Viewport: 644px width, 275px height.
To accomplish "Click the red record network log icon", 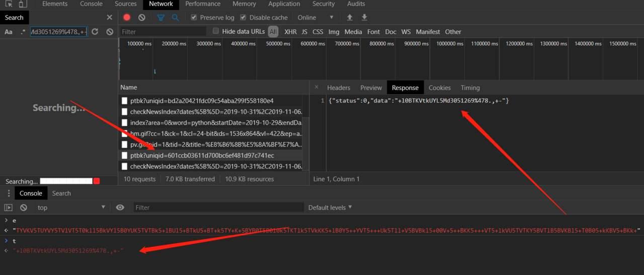I will 127,17.
